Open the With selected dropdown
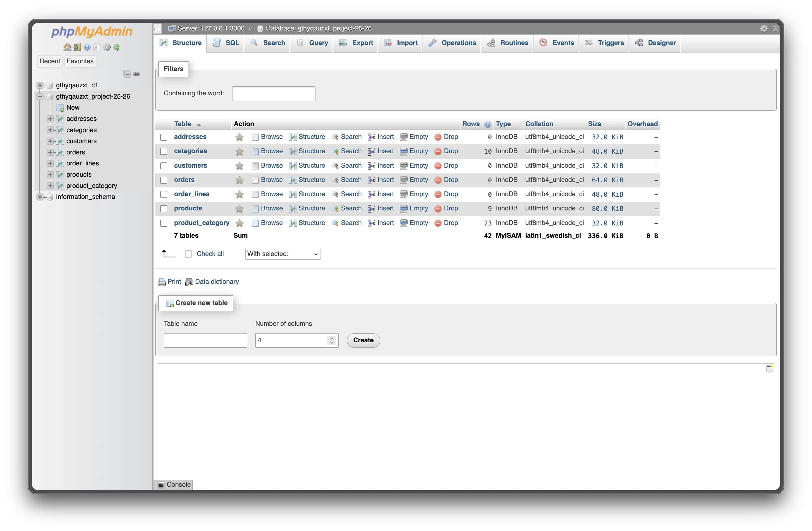812x531 pixels. [x=282, y=254]
